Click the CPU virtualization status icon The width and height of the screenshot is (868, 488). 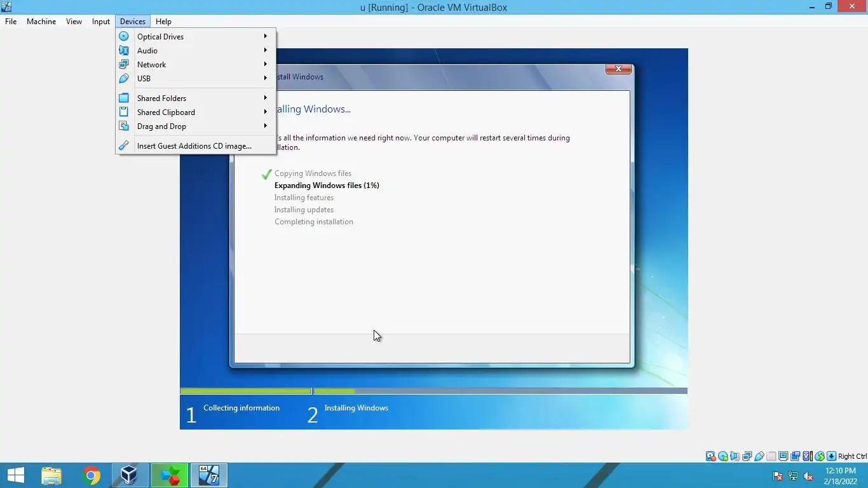tap(808, 456)
